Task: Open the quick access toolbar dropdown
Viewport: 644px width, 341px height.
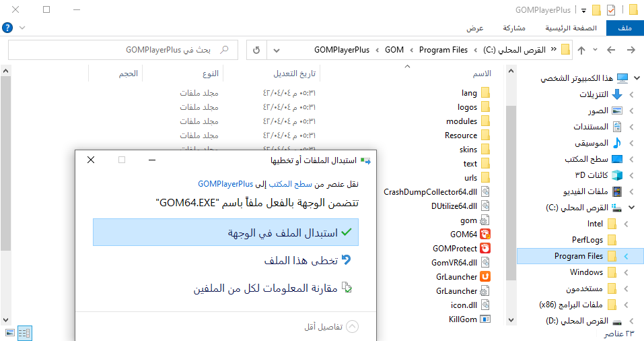Action: 583,11
